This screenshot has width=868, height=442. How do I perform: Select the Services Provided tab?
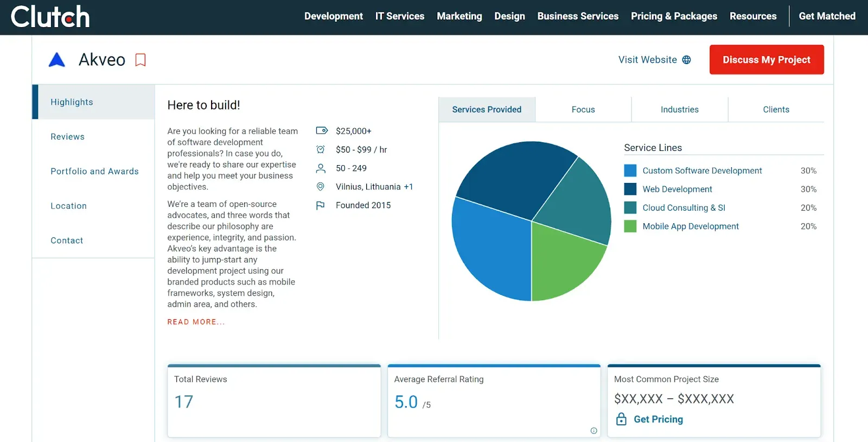pos(487,110)
